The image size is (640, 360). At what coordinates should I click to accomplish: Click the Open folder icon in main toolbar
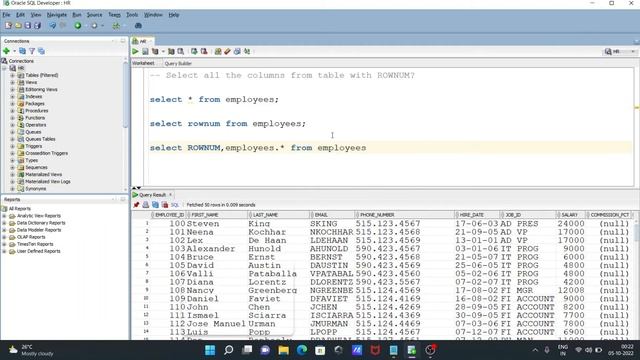click(x=18, y=26)
